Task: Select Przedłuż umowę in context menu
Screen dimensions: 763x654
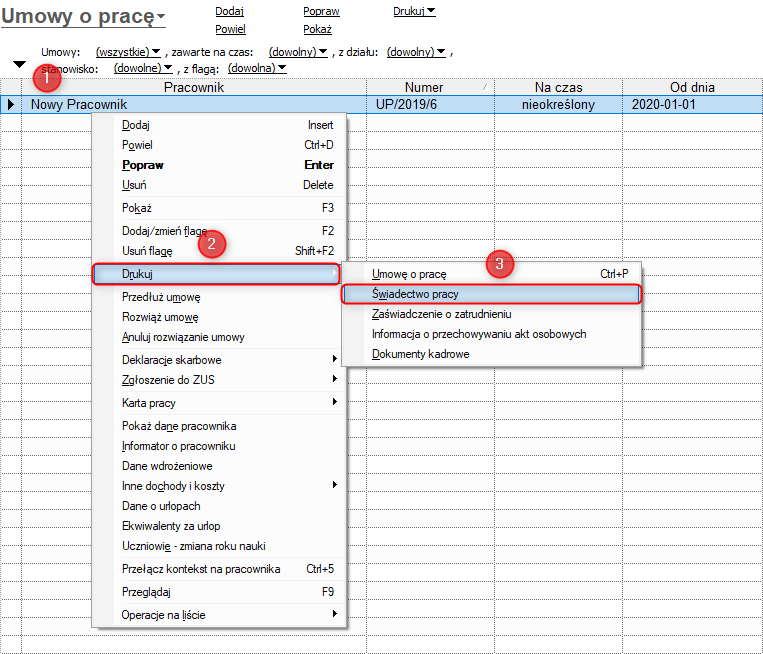Action: click(x=161, y=297)
